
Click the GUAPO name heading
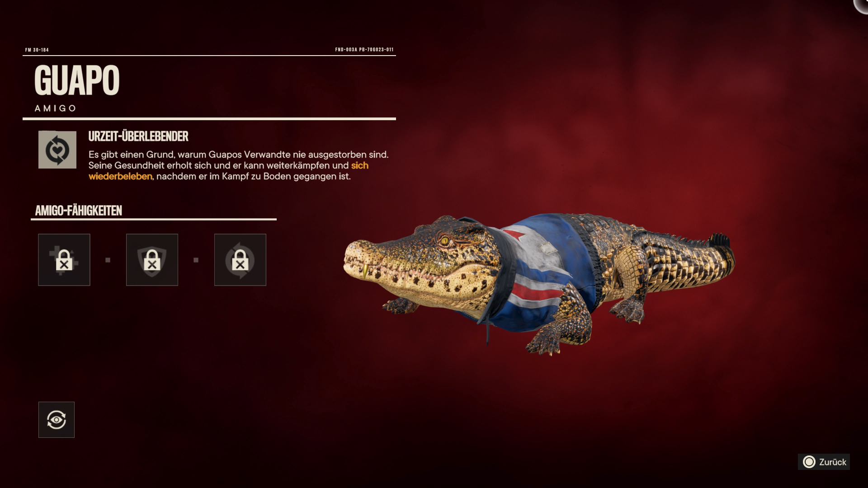point(77,80)
